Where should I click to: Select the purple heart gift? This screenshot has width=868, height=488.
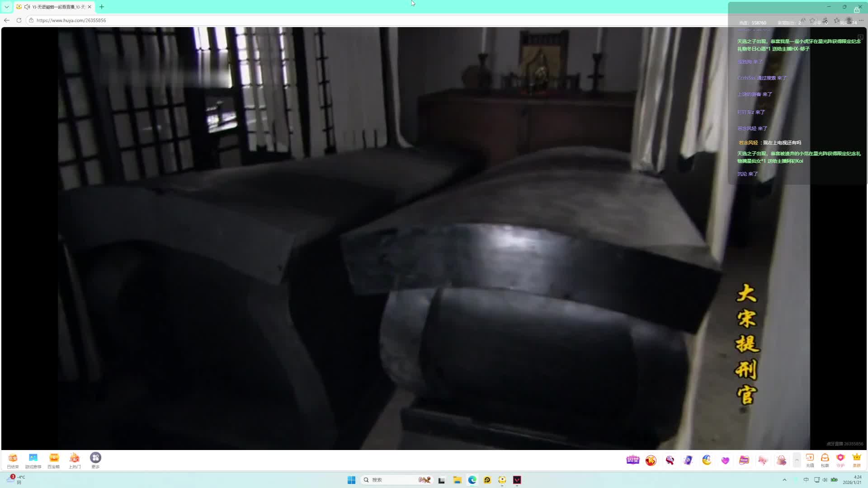click(x=725, y=460)
